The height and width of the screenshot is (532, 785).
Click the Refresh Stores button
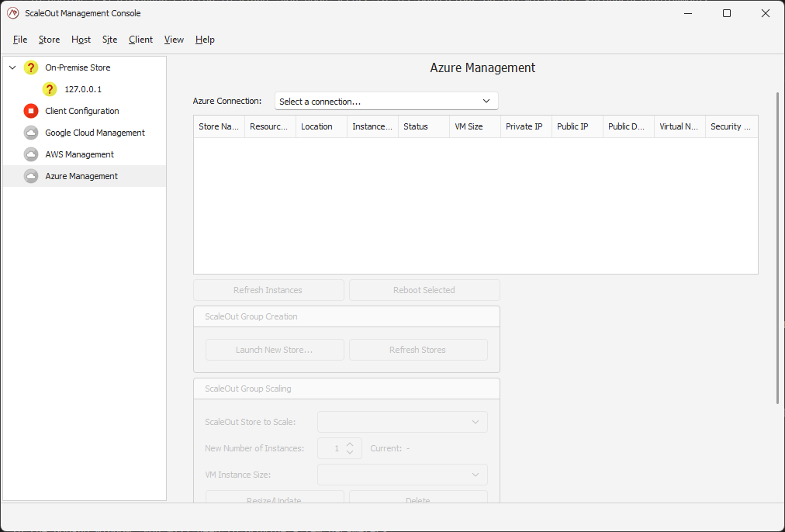[418, 350]
